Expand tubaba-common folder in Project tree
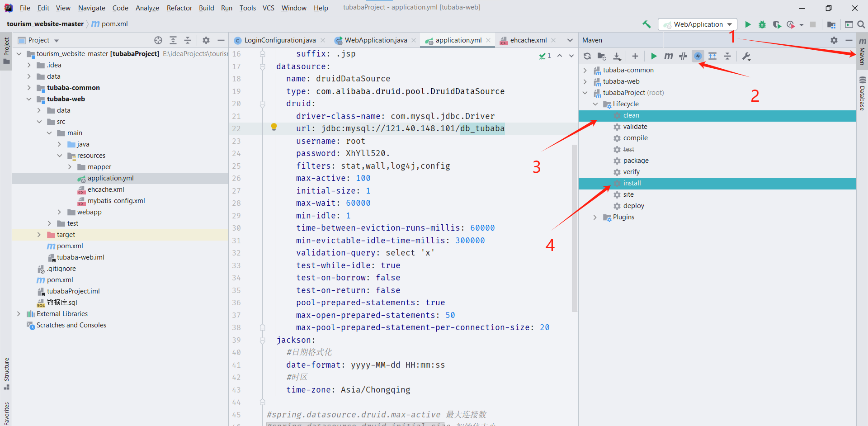Viewport: 868px width, 426px height. point(29,88)
